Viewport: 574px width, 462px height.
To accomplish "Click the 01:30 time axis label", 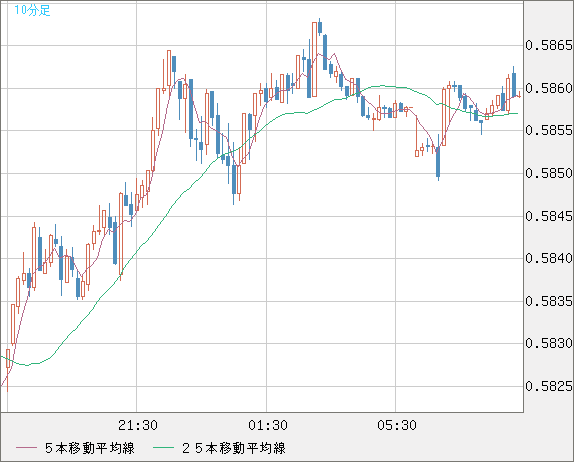I will 268,425.
